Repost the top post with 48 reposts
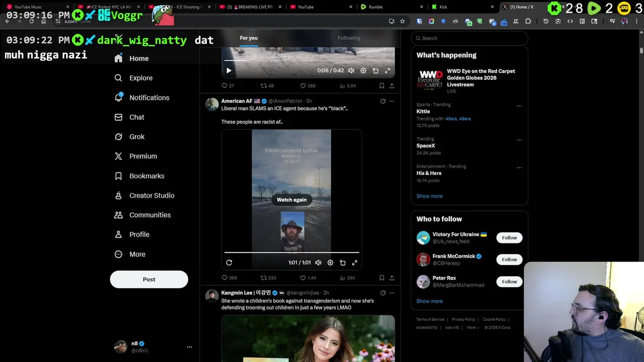Viewport: 644px width, 362px height. pyautogui.click(x=267, y=86)
